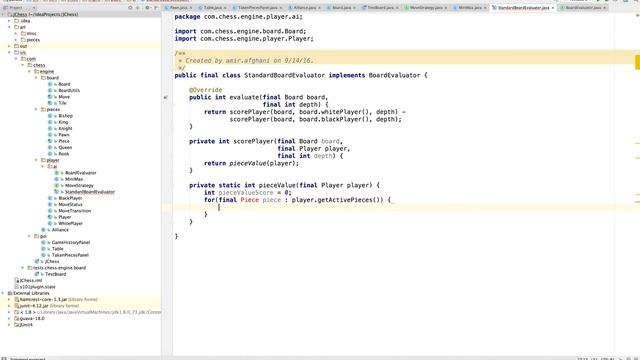
Task: Click the collapse-all icon in Project panel header
Action: (x=138, y=8)
